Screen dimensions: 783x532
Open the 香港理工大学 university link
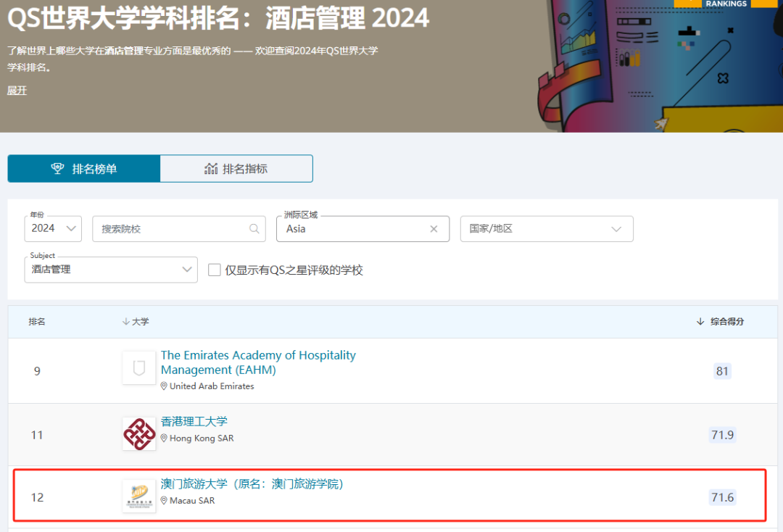pos(194,420)
